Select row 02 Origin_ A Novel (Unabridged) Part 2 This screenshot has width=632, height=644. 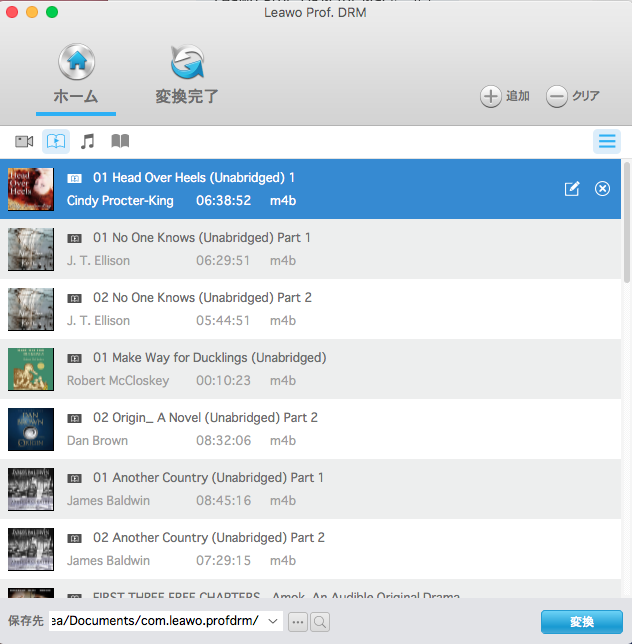(310, 429)
